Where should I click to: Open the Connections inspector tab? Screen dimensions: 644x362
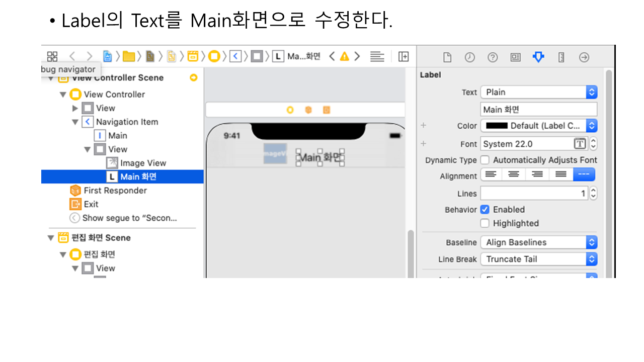click(x=584, y=57)
